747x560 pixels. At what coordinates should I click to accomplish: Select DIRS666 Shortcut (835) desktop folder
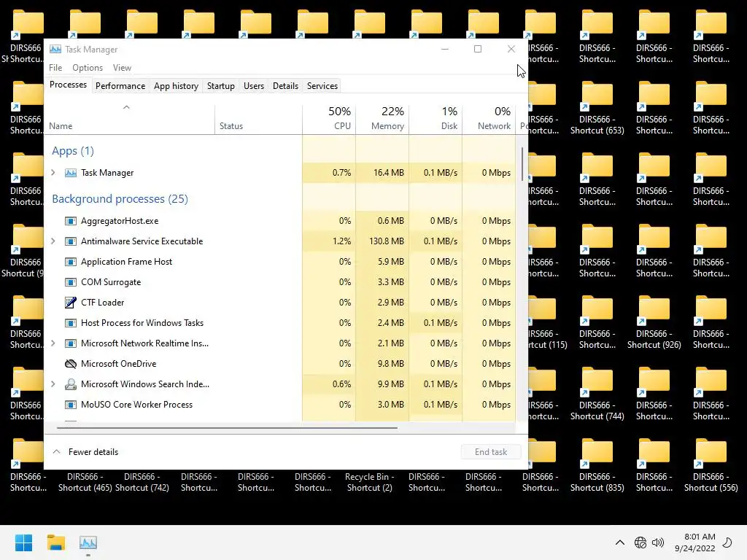(x=597, y=465)
